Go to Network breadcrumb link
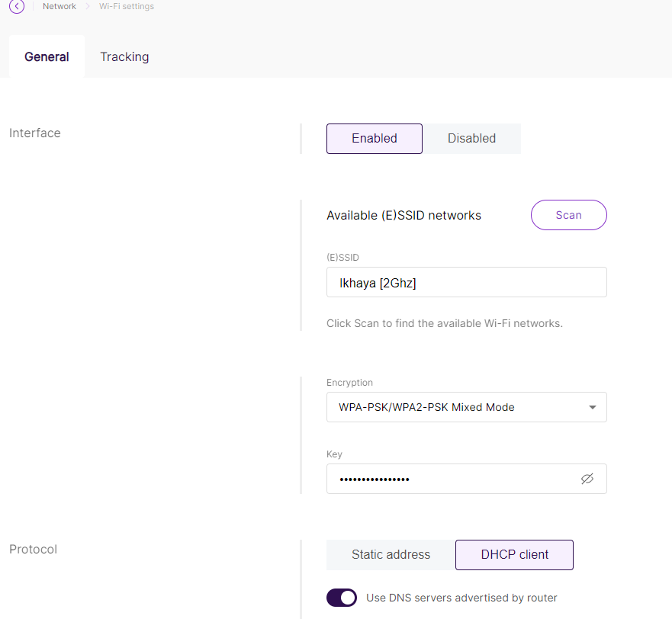The height and width of the screenshot is (619, 672). click(59, 6)
